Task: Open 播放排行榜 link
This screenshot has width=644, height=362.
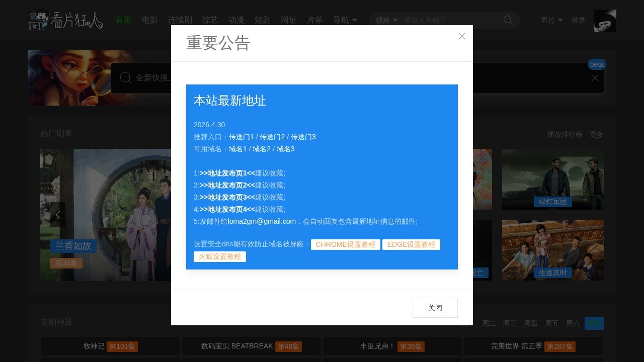Action: pos(565,134)
